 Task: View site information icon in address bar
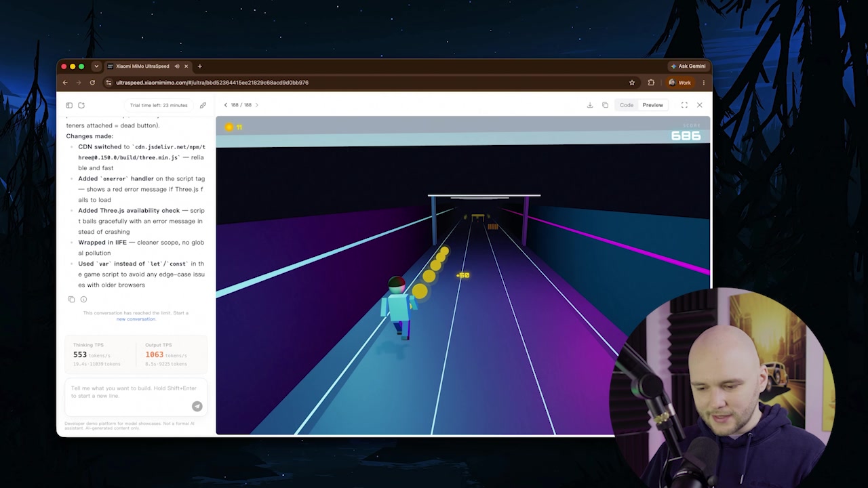coord(108,83)
